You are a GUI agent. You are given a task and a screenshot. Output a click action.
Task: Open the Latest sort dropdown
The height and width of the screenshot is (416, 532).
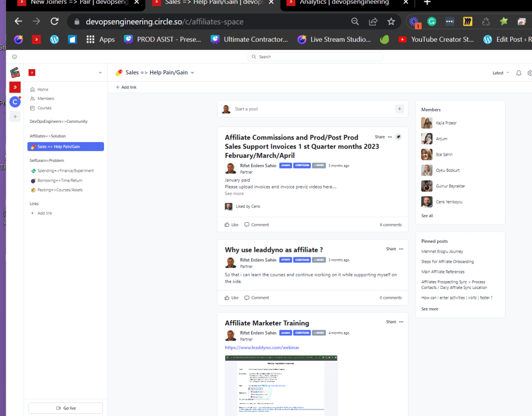(x=501, y=73)
